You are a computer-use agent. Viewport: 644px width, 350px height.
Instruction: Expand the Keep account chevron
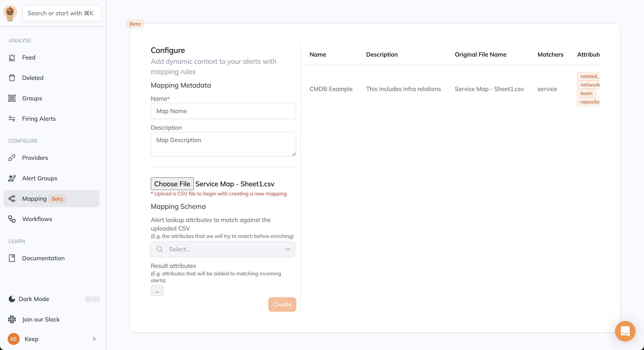click(94, 339)
